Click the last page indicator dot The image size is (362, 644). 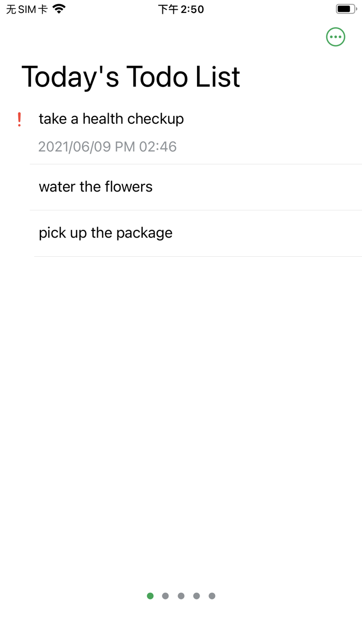[212, 596]
